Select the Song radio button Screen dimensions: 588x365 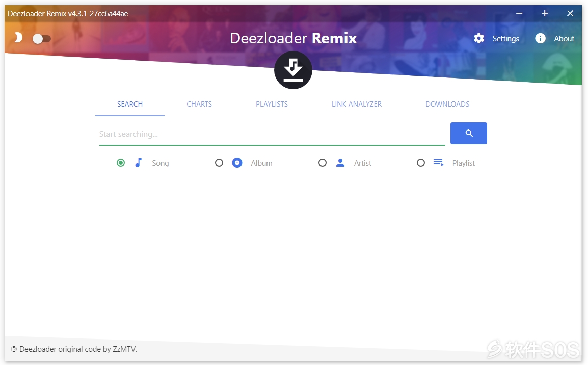click(121, 163)
